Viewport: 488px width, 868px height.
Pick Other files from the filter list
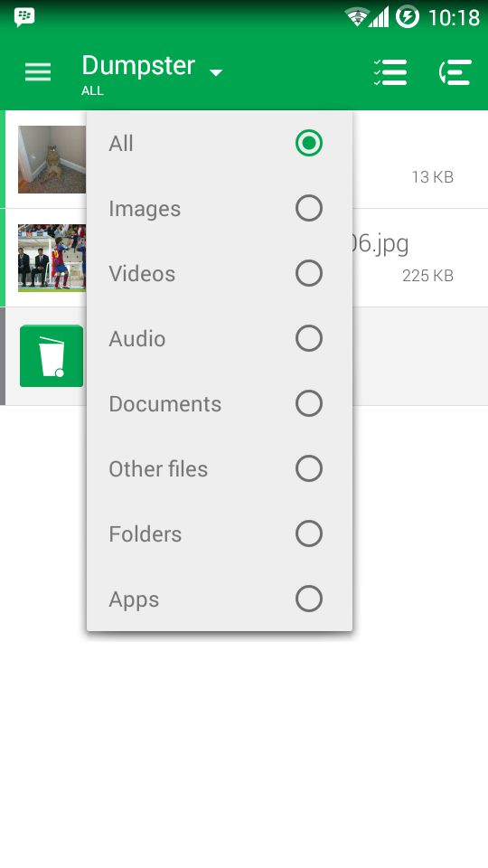pos(219,469)
